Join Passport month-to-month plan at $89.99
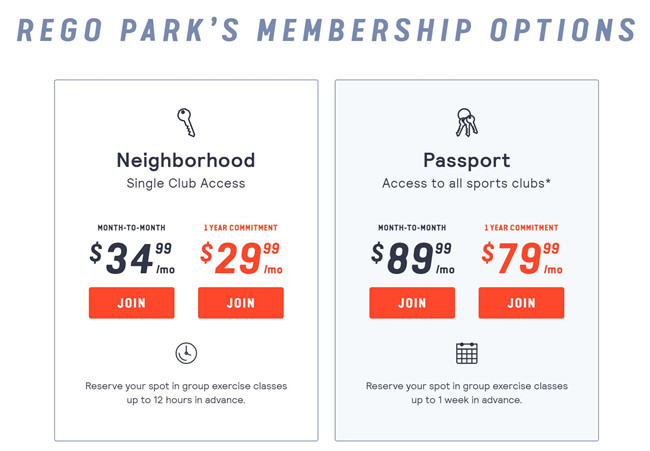 [x=412, y=303]
